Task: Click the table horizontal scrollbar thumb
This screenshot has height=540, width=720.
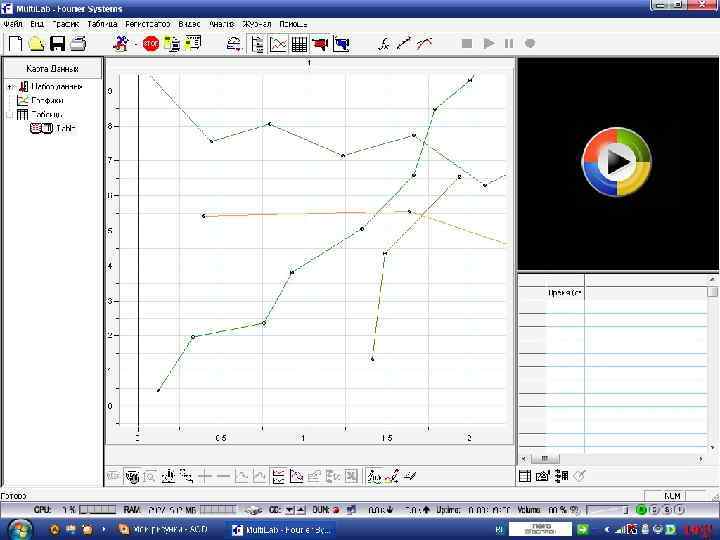Action: click(545, 458)
